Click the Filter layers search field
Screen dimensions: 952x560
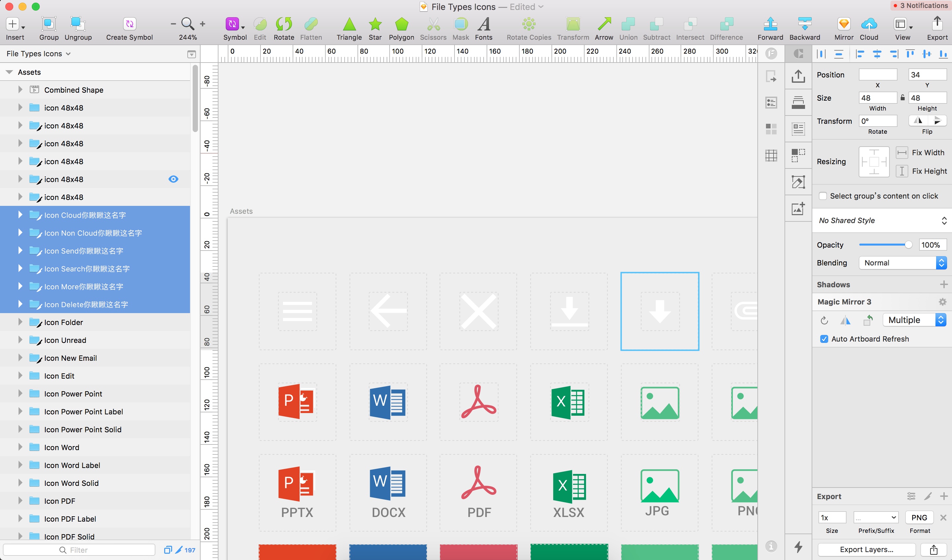pos(79,550)
